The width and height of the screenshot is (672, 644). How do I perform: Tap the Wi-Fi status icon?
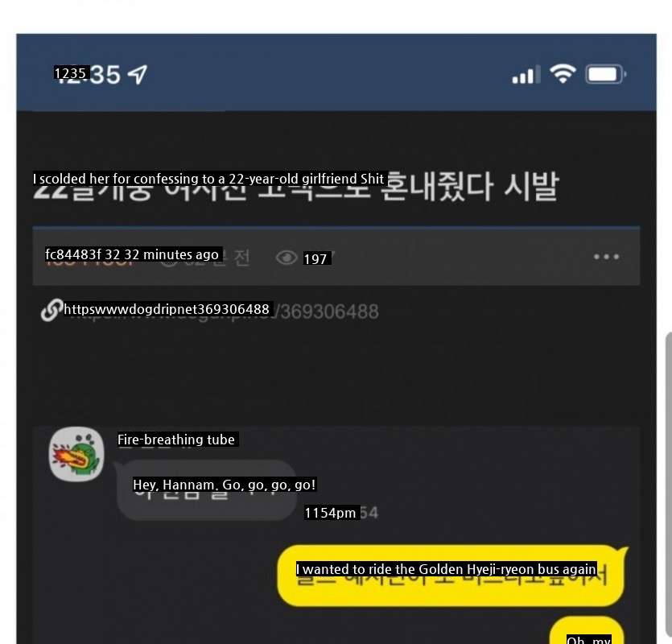563,74
